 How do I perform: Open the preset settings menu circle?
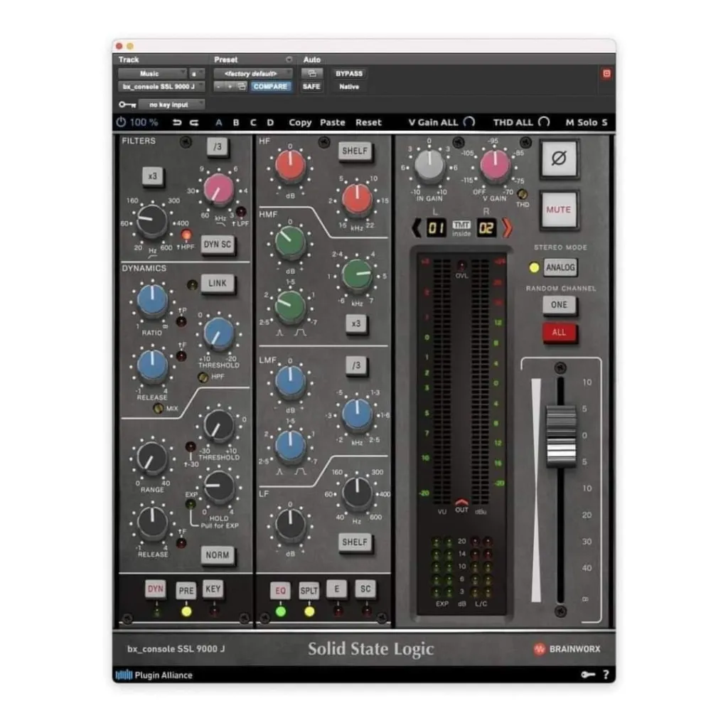click(289, 60)
